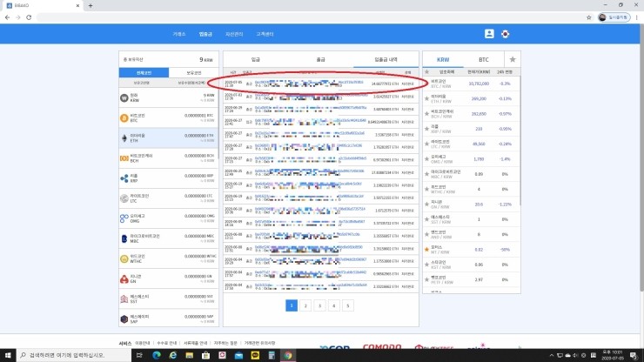The image size is (644, 362).
Task: Go back with browser back arrow
Action: 7,17
